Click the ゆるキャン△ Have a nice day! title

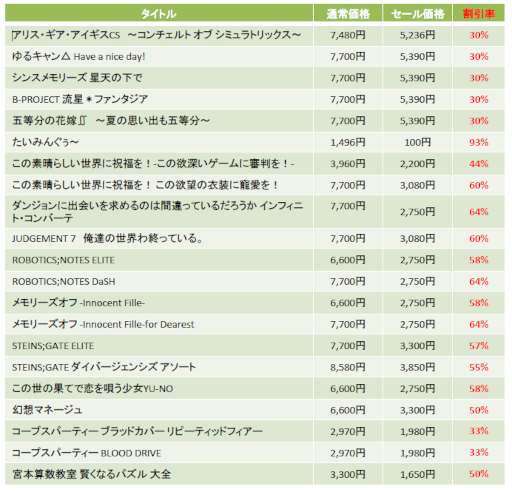pyautogui.click(x=79, y=56)
